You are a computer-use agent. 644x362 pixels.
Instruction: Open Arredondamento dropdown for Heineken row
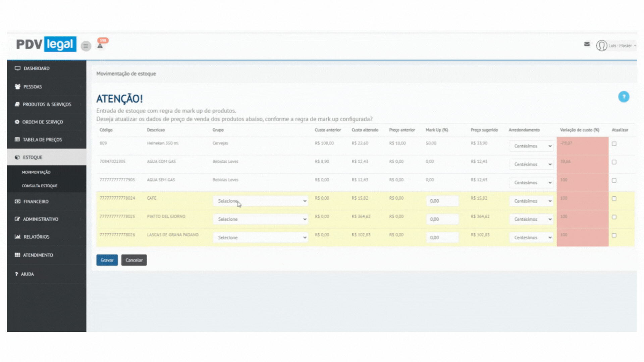531,146
